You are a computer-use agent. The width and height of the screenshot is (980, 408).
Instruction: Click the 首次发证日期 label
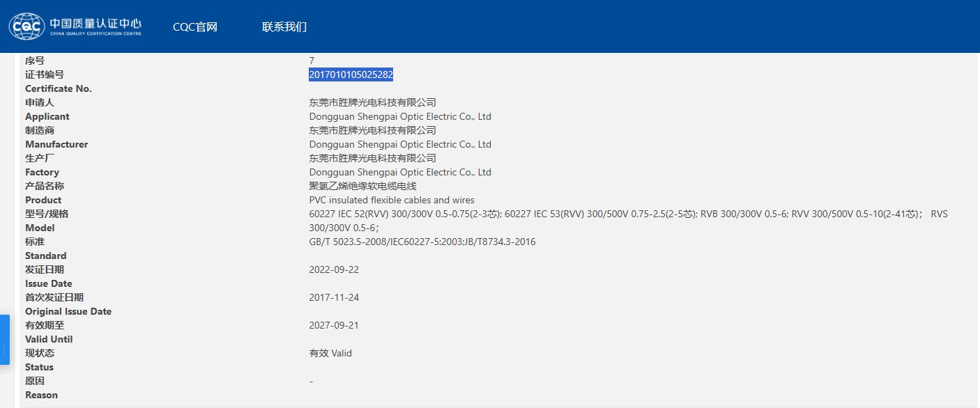[54, 297]
